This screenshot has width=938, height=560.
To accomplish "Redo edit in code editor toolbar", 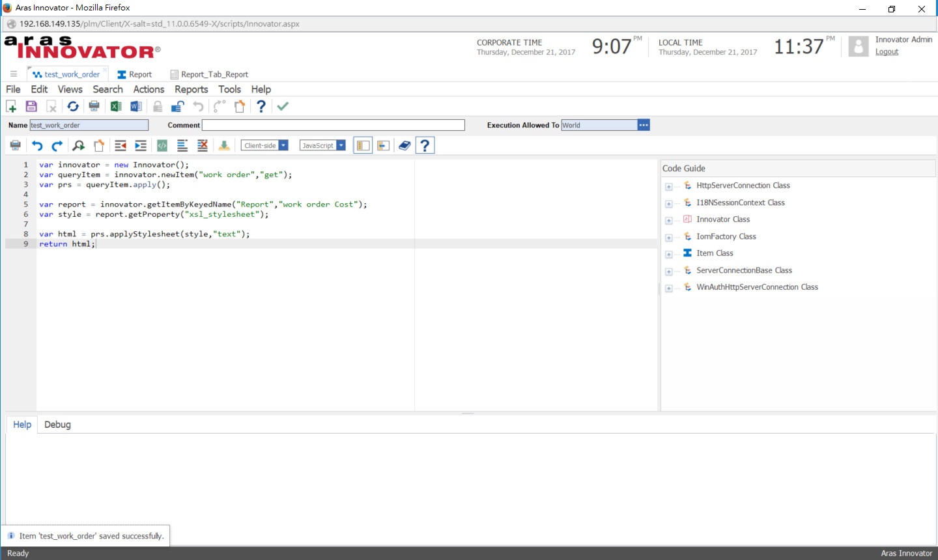I will [x=57, y=145].
